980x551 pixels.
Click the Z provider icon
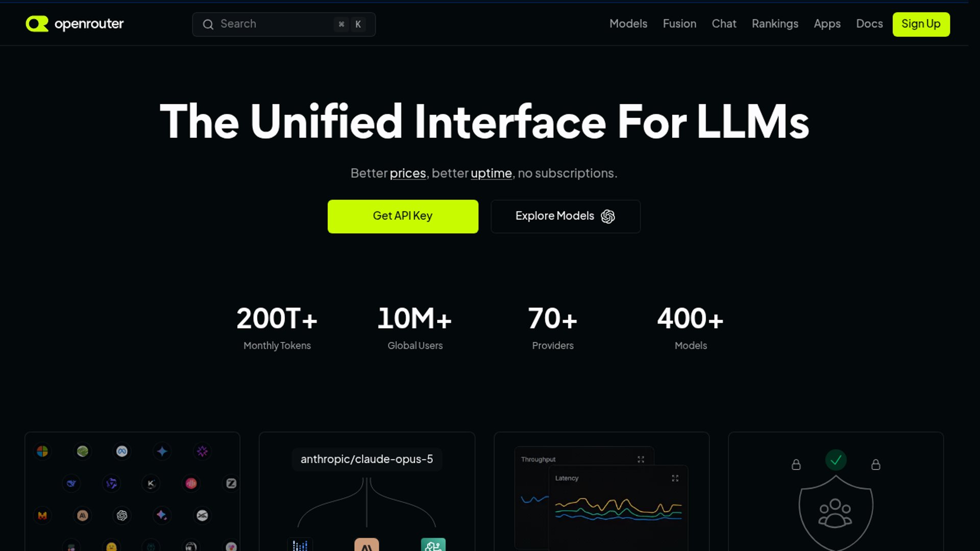pyautogui.click(x=231, y=483)
